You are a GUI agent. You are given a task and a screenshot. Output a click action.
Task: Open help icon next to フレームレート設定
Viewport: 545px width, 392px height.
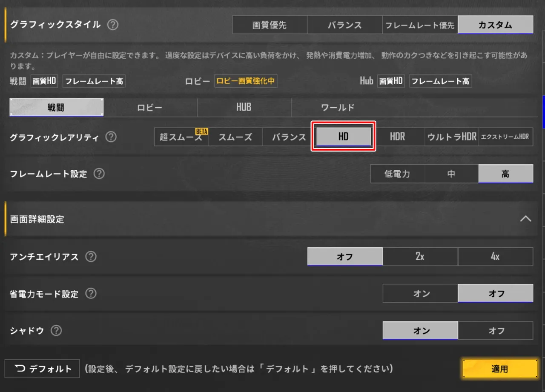99,174
